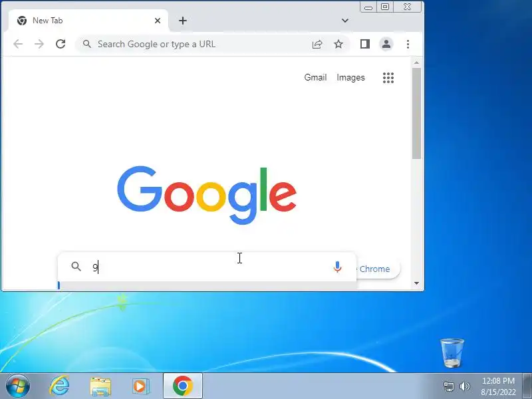Minimize the Chrome window
532x399 pixels.
pos(368,7)
